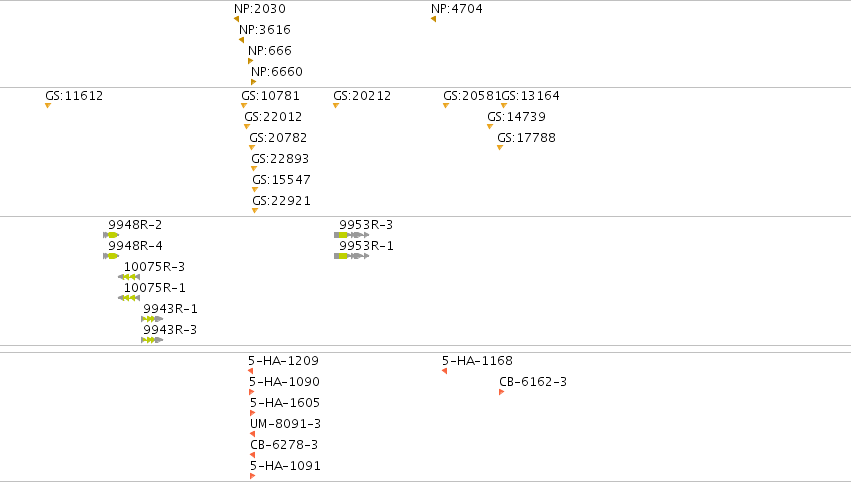Follow the 10075R-1 label text
This screenshot has width=851, height=482.
[x=155, y=288]
